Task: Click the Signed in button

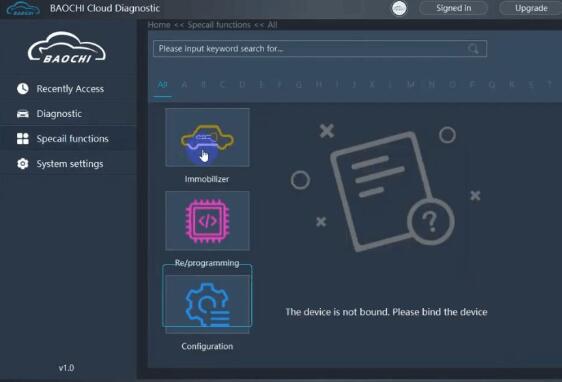Action: [x=453, y=8]
